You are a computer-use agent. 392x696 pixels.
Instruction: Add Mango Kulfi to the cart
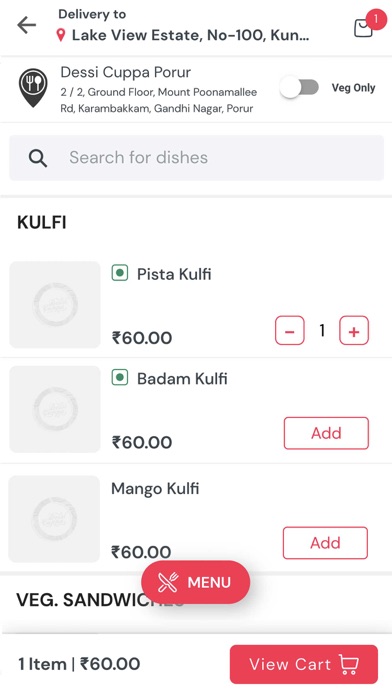[325, 542]
